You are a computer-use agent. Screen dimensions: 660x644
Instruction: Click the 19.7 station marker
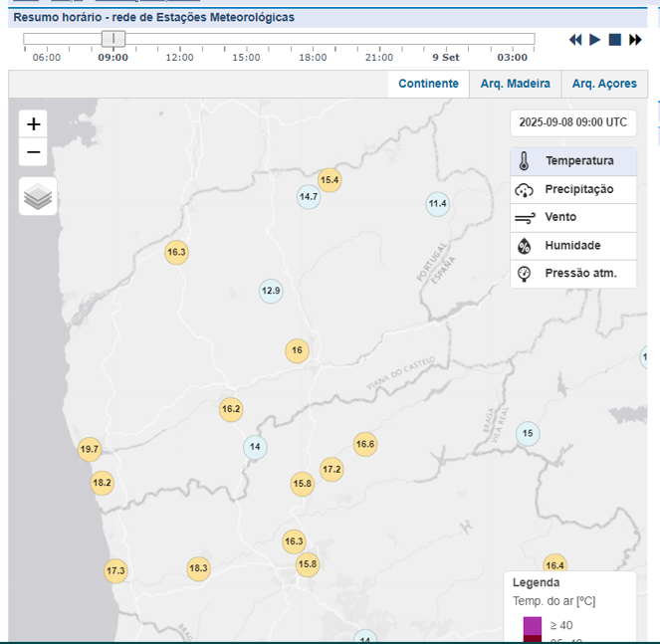point(90,449)
